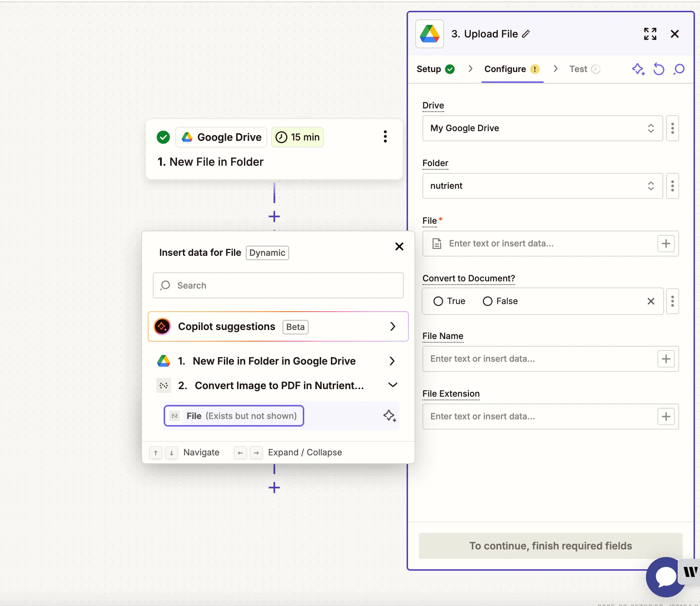This screenshot has height=606, width=700.
Task: Collapse the Convert Image to PDF section
Action: coord(393,385)
